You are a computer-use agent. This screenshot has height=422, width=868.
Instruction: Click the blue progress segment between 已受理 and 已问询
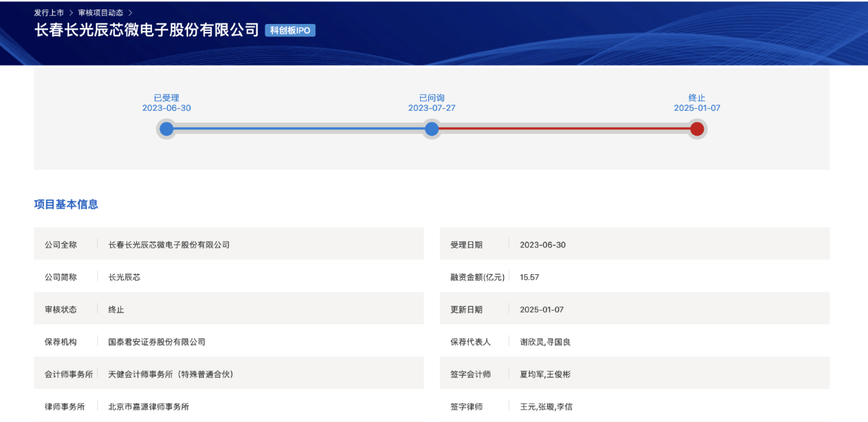point(299,129)
